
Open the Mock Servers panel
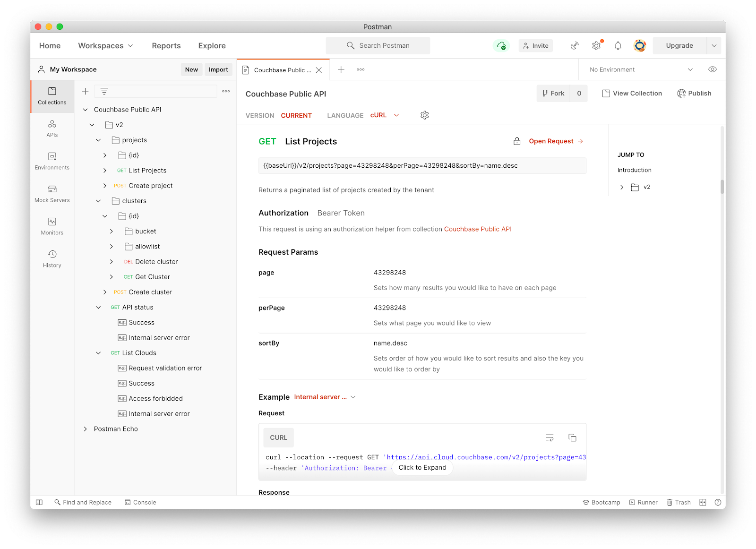coord(52,194)
